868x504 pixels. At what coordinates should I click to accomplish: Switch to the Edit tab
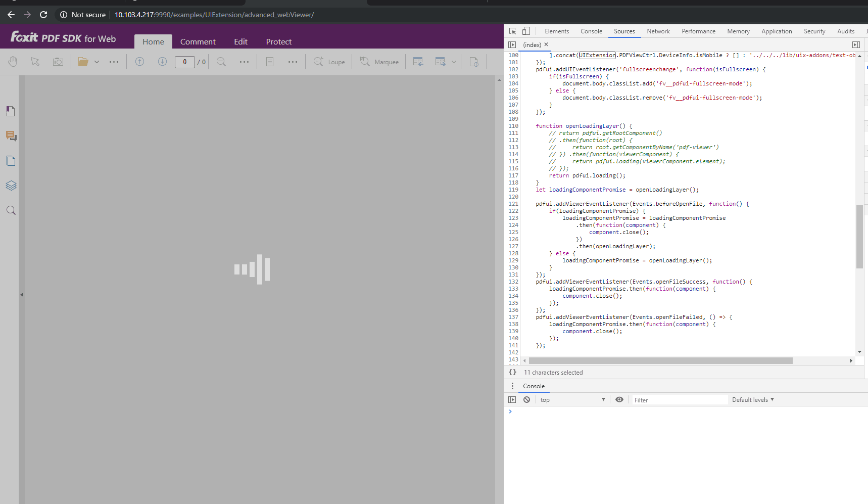pyautogui.click(x=240, y=41)
